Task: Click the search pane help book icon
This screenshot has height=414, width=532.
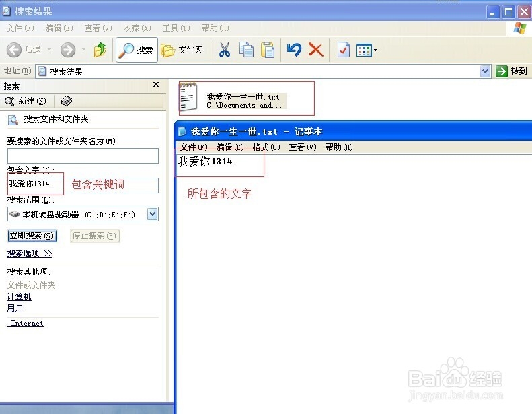Action: pos(67,101)
